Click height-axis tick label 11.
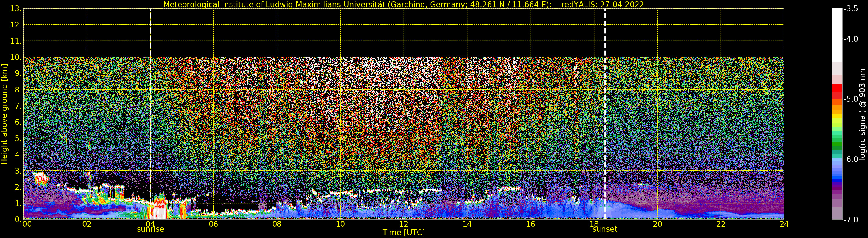The image size is (868, 238). (x=16, y=41)
